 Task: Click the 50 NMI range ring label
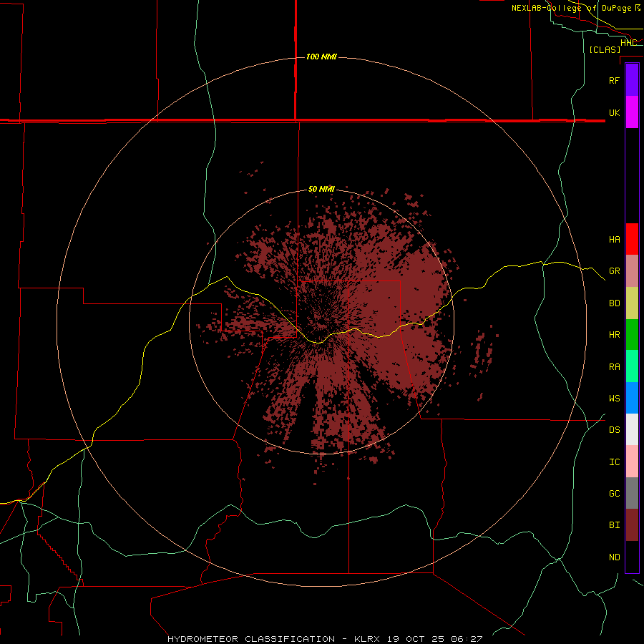click(x=321, y=189)
